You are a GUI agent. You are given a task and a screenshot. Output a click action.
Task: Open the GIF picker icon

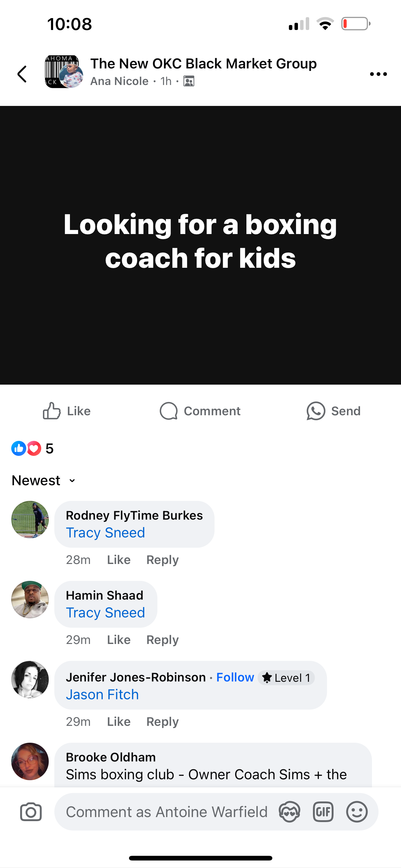click(323, 812)
